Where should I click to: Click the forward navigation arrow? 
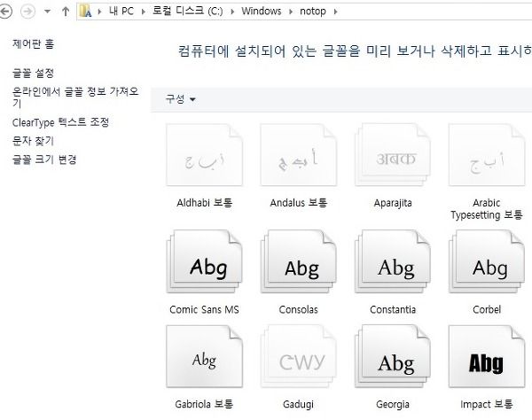pyautogui.click(x=27, y=12)
